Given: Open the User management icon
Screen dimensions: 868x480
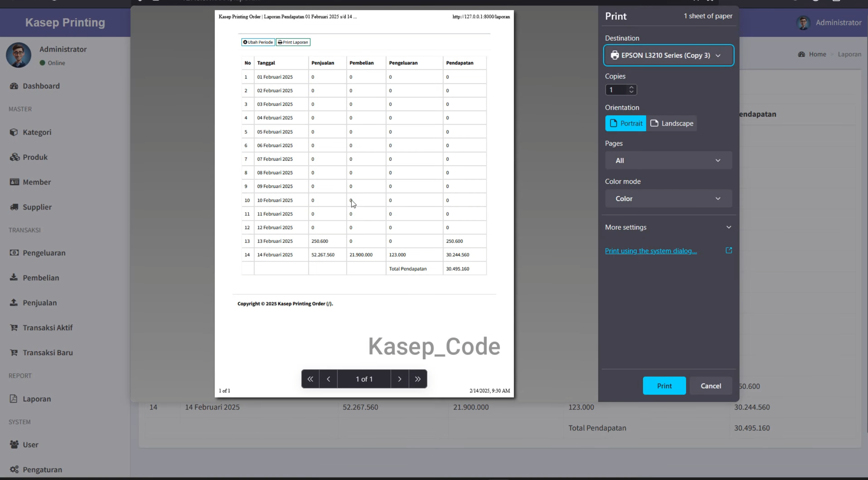Looking at the screenshot, I should [14, 444].
